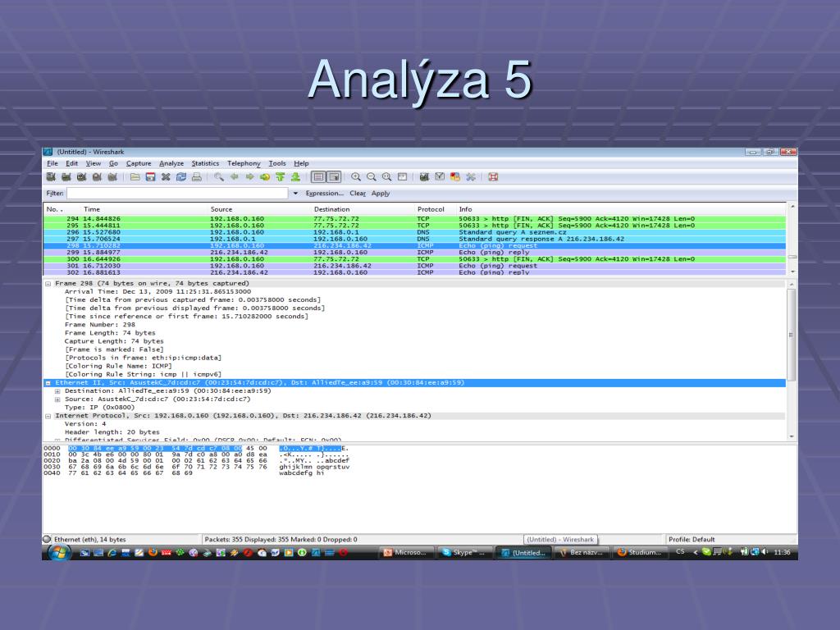Open the View menu
Screen dimensions: 840x630
tap(94, 163)
